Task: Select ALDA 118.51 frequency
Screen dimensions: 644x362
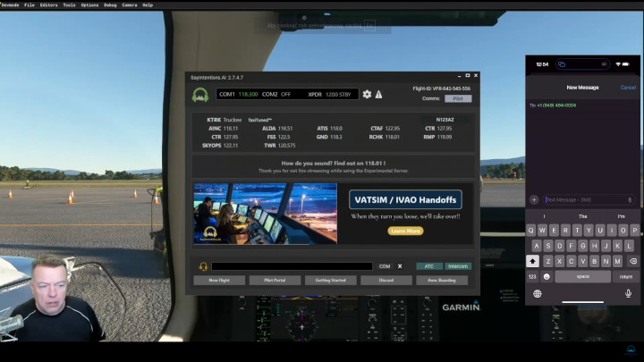Action: (277, 129)
